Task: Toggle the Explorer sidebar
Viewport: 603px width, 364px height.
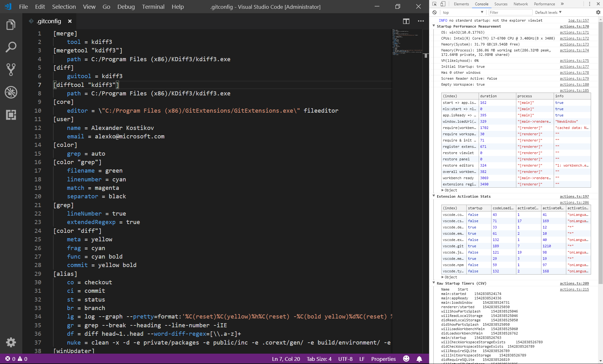Action: pyautogui.click(x=11, y=24)
